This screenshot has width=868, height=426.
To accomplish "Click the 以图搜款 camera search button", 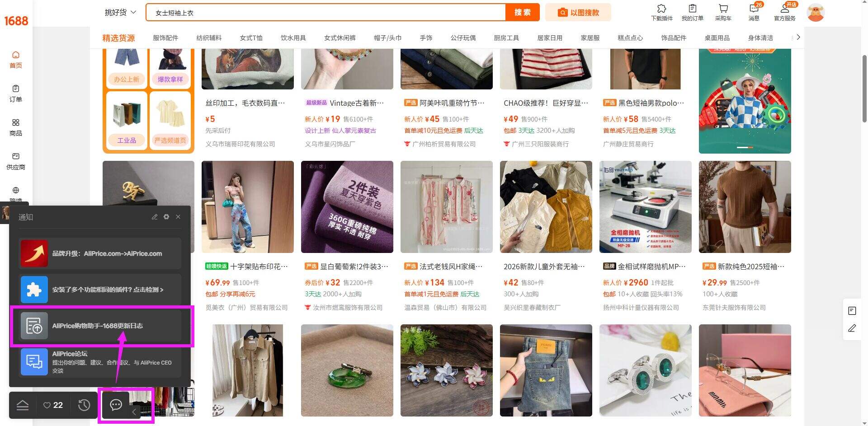I will 578,13.
